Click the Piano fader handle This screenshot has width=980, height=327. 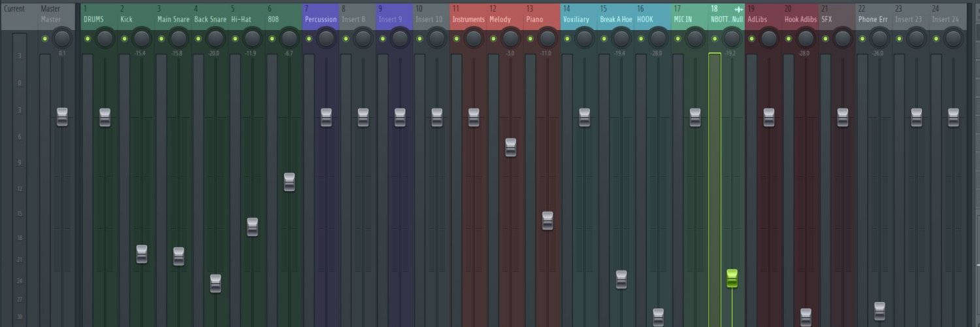547,220
